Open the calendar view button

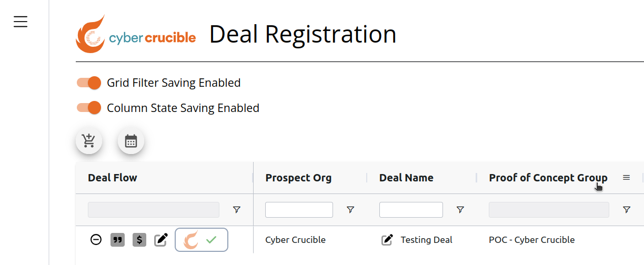131,141
